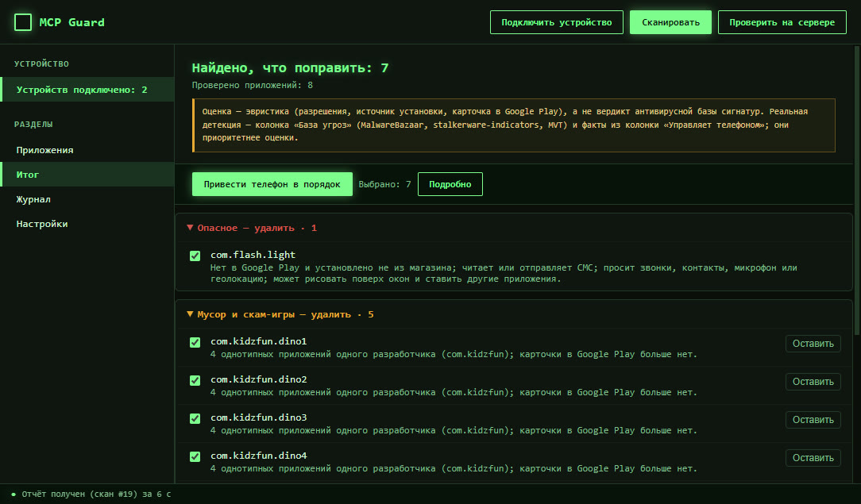Open «Настройки» in the sidebar
The width and height of the screenshot is (861, 504).
[x=87, y=224]
